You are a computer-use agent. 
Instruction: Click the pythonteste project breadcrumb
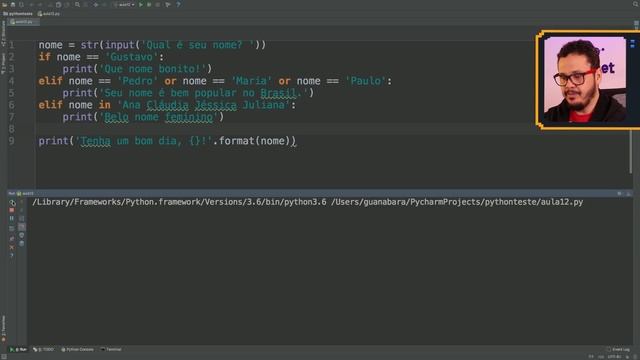pos(18,13)
